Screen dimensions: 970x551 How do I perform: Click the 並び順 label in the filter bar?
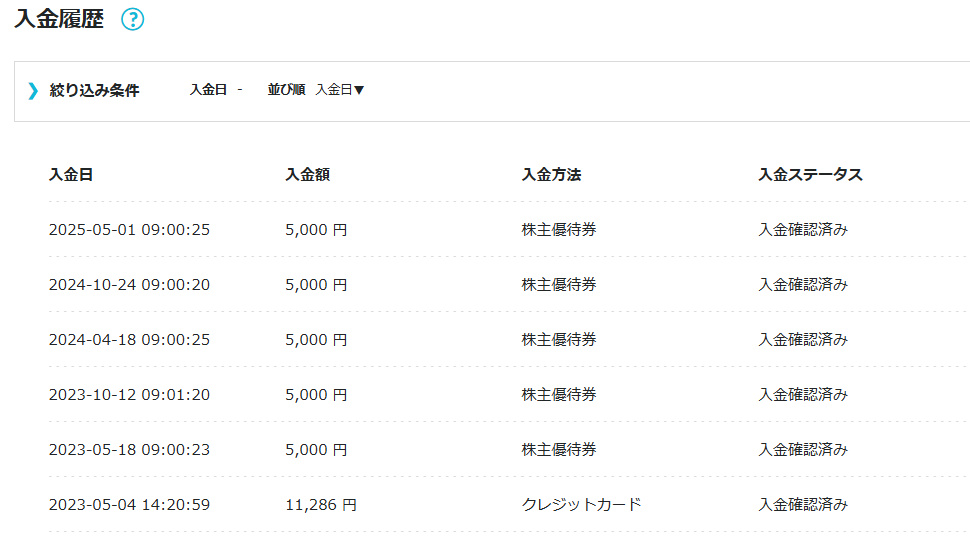tap(286, 90)
